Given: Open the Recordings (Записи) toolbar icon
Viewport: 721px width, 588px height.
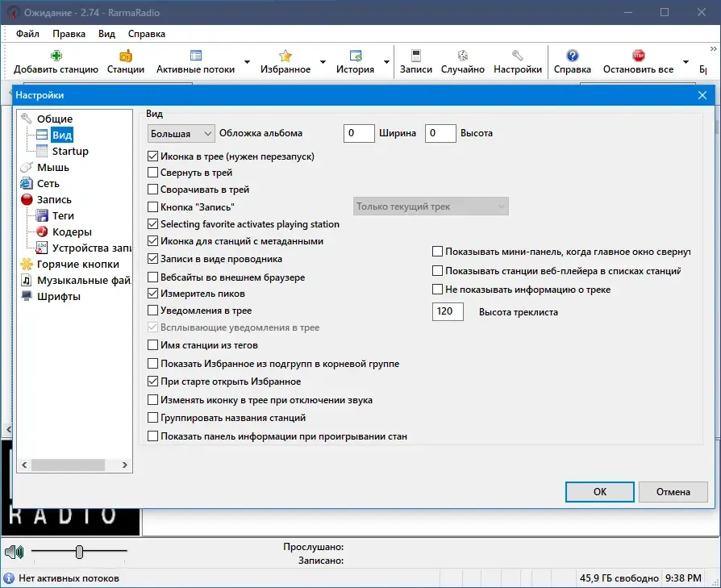Looking at the screenshot, I should click(415, 56).
